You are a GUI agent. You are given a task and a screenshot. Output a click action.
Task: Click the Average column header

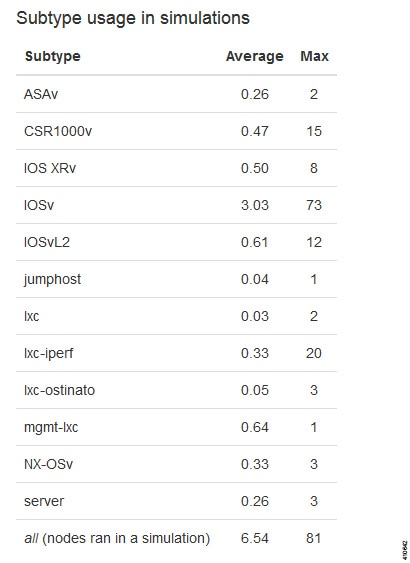click(x=255, y=56)
